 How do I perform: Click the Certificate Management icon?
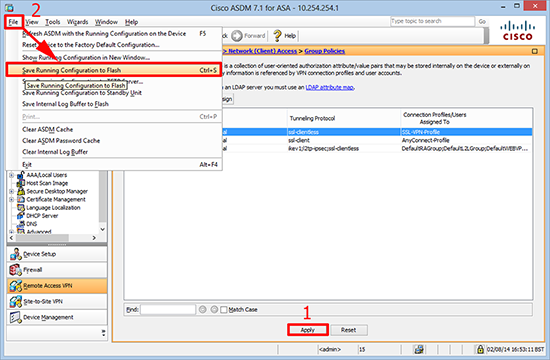pos(21,199)
